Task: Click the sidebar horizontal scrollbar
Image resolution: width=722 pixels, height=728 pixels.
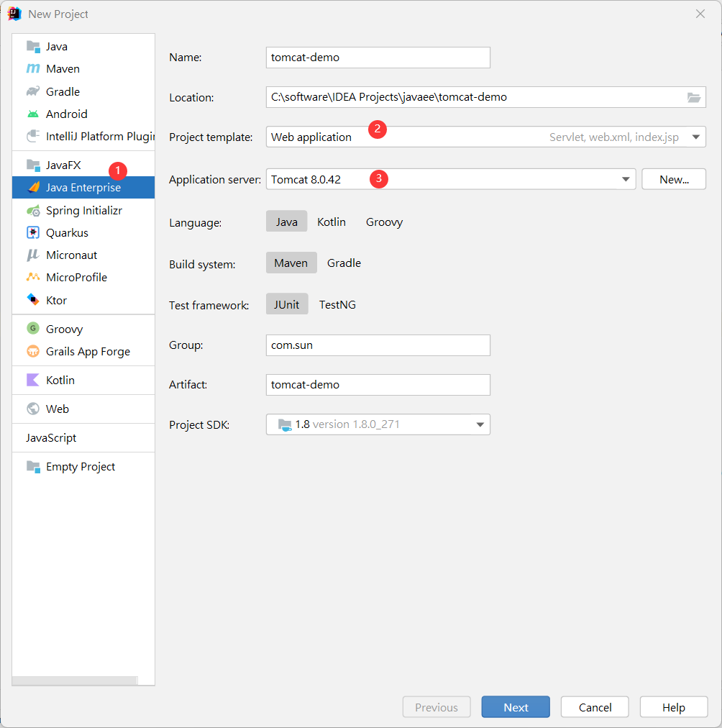Action: point(75,681)
